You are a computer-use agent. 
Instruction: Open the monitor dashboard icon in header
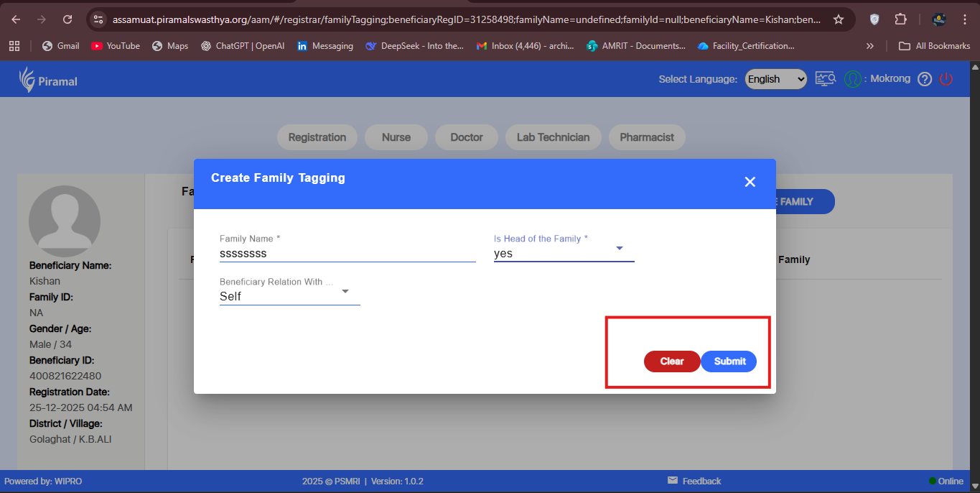pos(825,79)
